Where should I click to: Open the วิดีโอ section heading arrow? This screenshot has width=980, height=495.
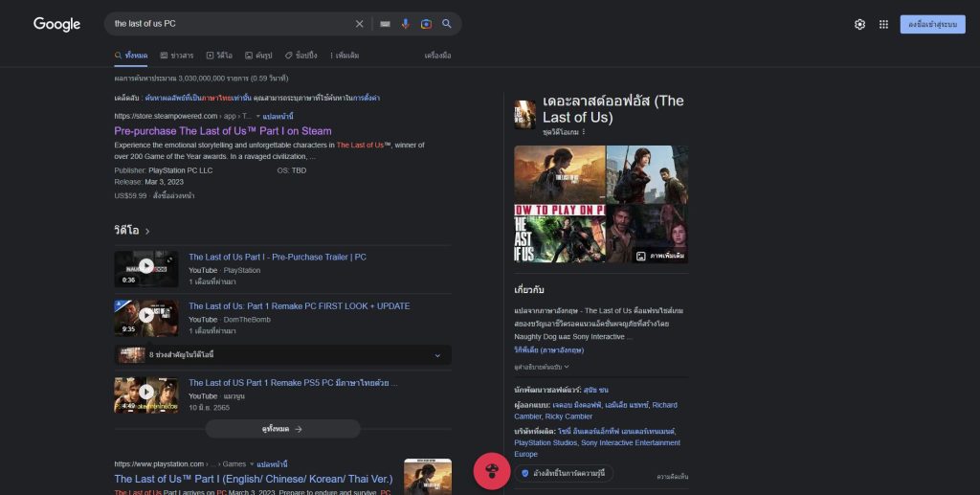tap(147, 232)
